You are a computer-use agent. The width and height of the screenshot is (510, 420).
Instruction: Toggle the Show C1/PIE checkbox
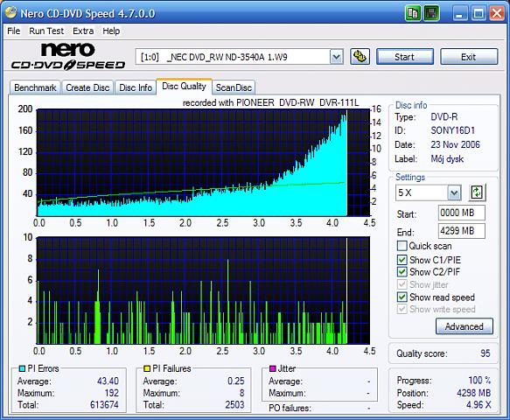(402, 260)
